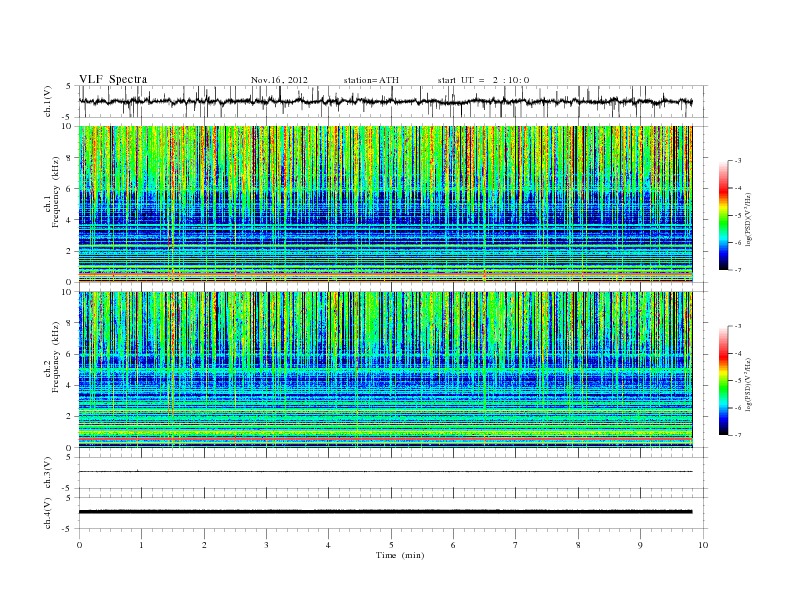This screenshot has width=792, height=612.
Task: Click the 'station=ATH' label
Action: point(371,80)
